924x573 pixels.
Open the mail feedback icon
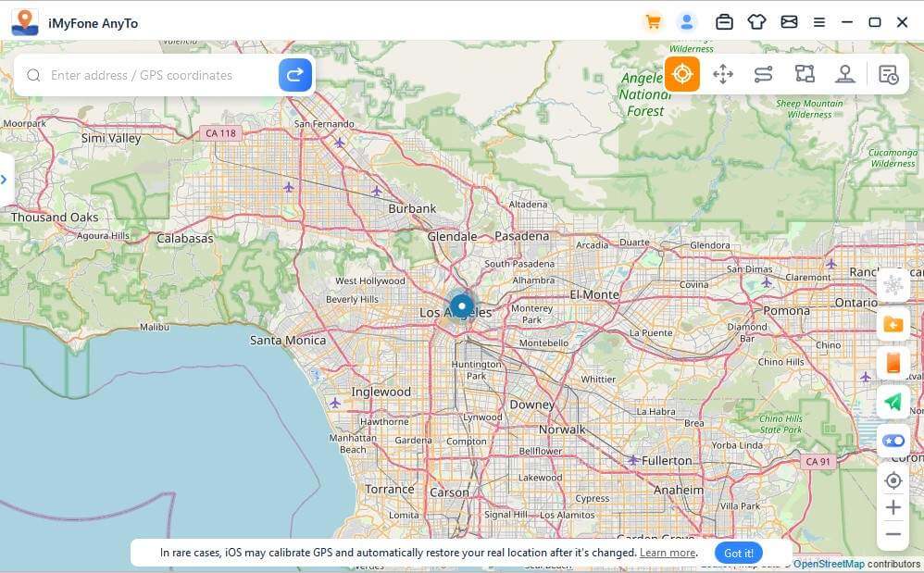pos(789,22)
